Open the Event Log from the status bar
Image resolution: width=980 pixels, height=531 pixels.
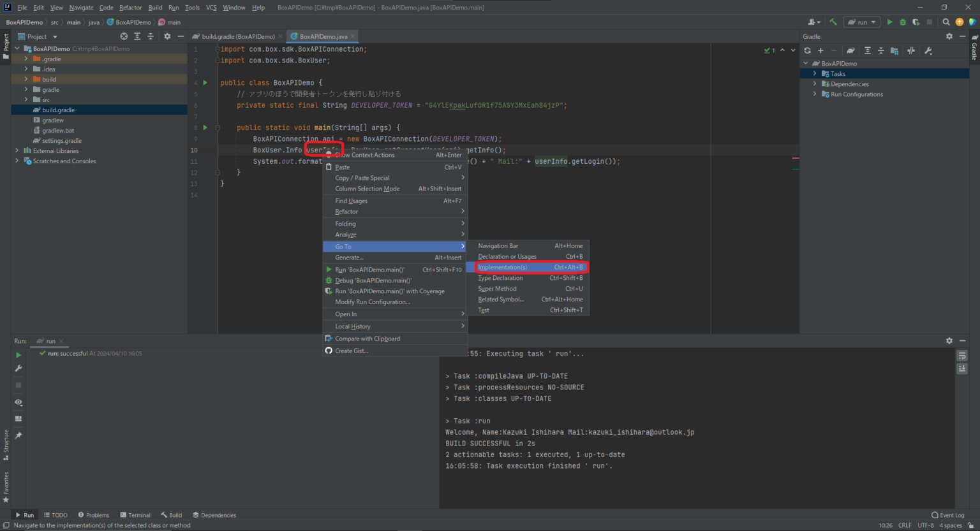(948, 515)
